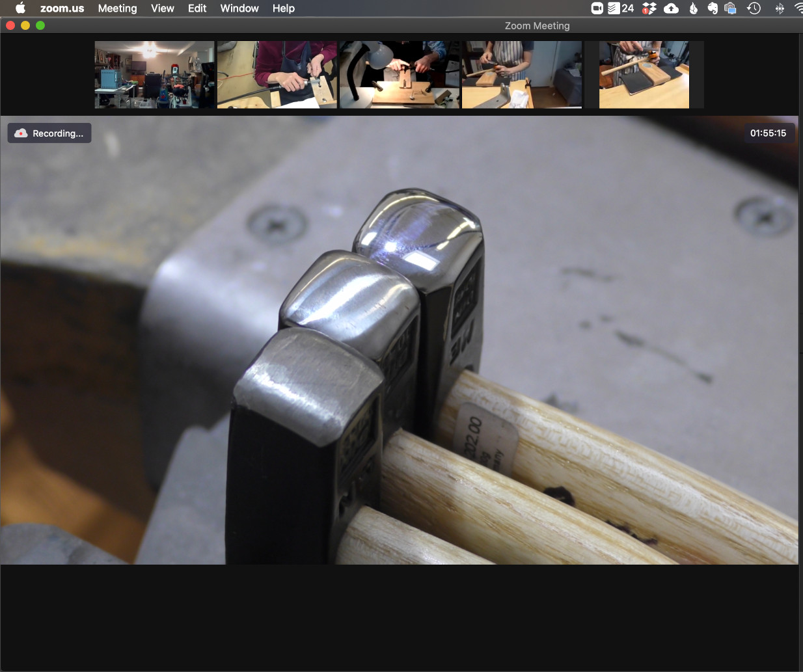Open the zoom.us application menu

point(62,8)
